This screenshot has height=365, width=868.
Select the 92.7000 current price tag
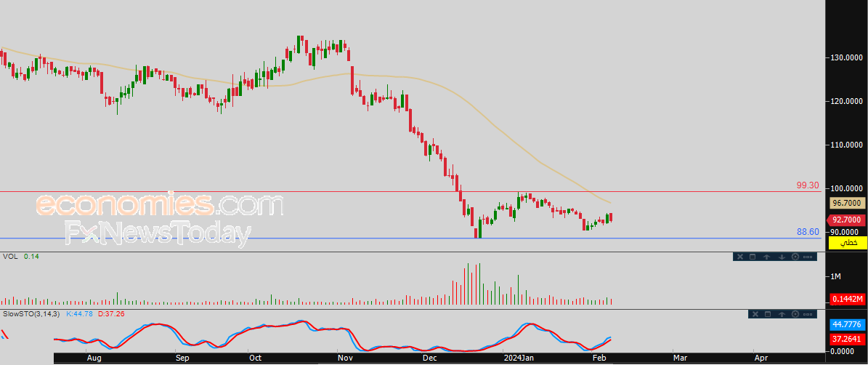tap(845, 220)
